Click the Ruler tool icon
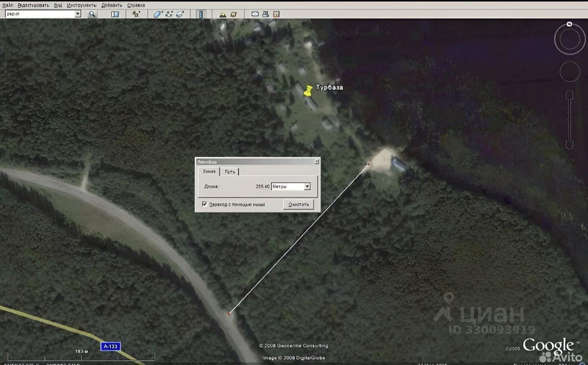Image resolution: width=588 pixels, height=365 pixels. [x=201, y=14]
